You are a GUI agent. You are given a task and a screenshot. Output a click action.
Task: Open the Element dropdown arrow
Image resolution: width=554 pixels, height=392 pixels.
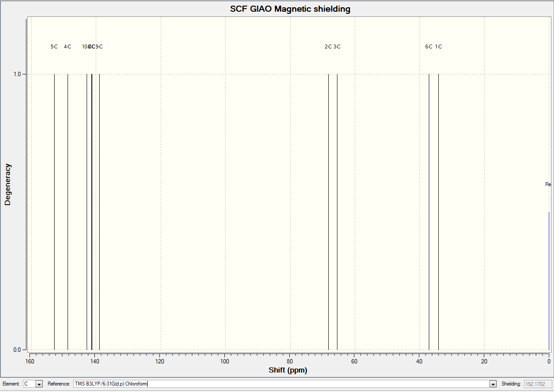[39, 384]
